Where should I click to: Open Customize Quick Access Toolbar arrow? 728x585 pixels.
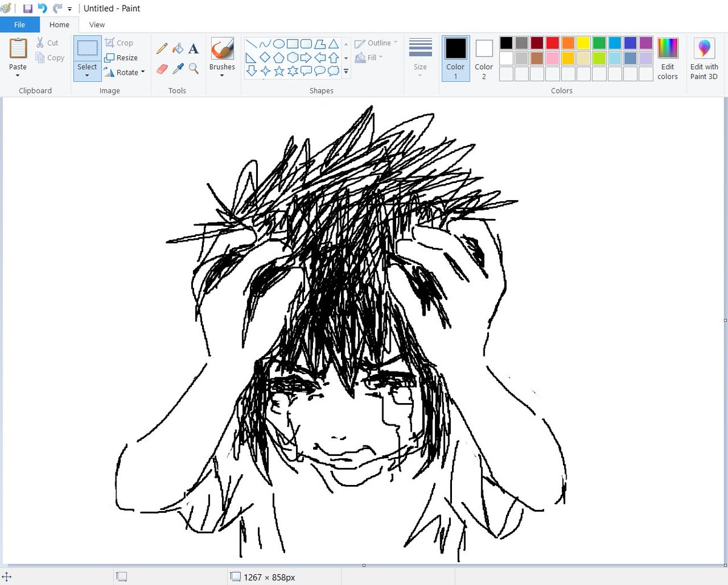tap(70, 9)
